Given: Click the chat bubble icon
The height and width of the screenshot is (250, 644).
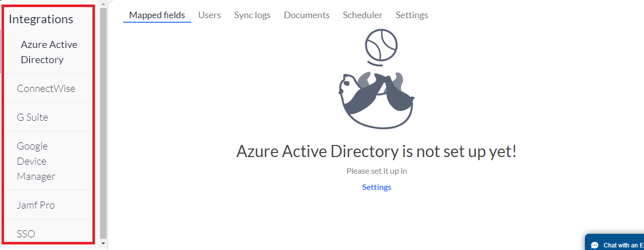Looking at the screenshot, I should [595, 245].
